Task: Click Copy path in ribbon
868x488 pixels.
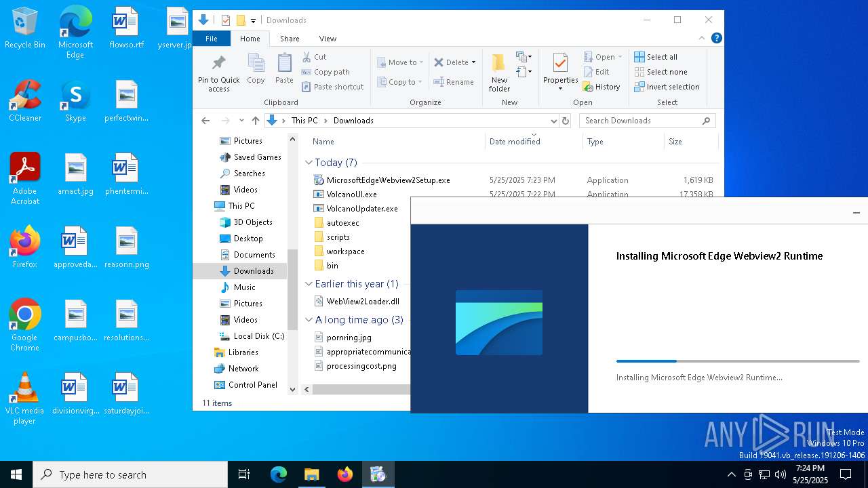Action: (x=325, y=72)
